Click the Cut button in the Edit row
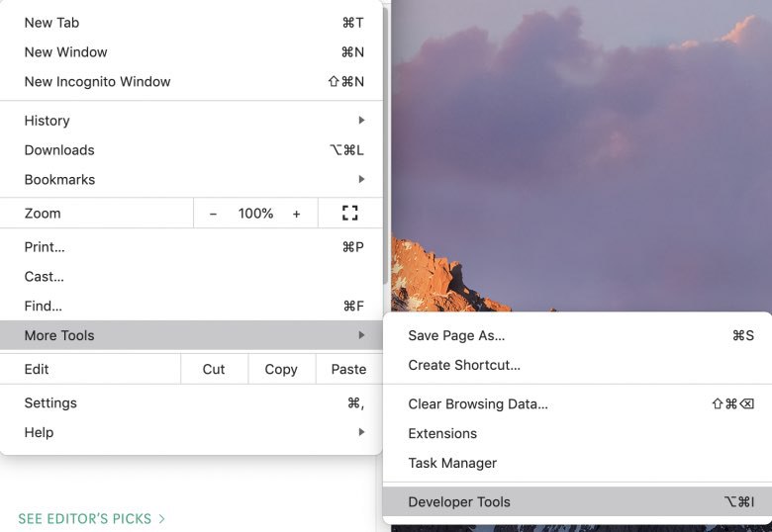 214,369
